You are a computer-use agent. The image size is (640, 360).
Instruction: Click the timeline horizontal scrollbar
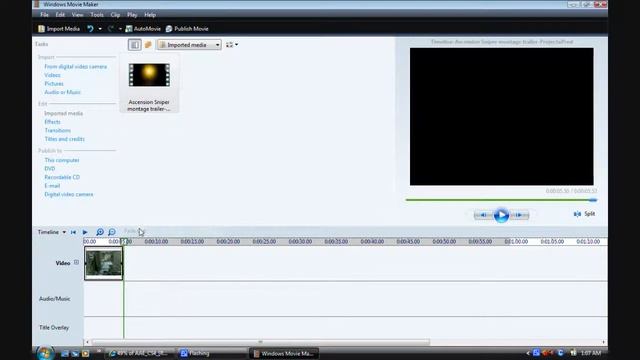261,342
